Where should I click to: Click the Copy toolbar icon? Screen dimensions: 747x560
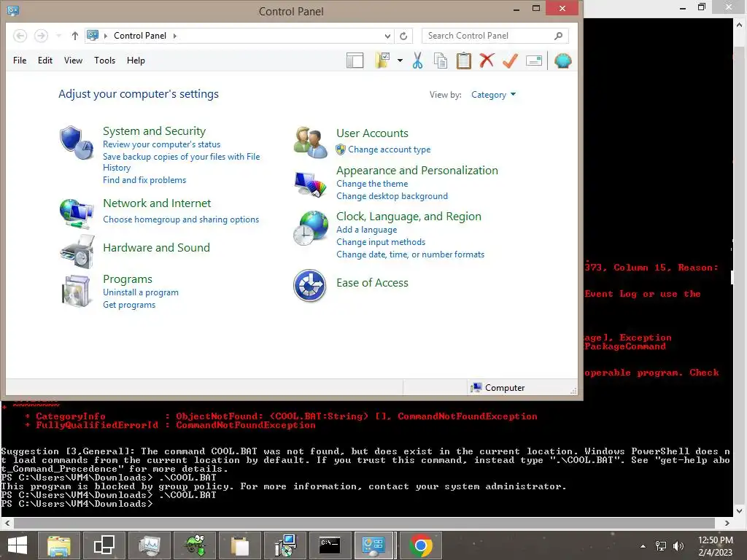point(441,61)
